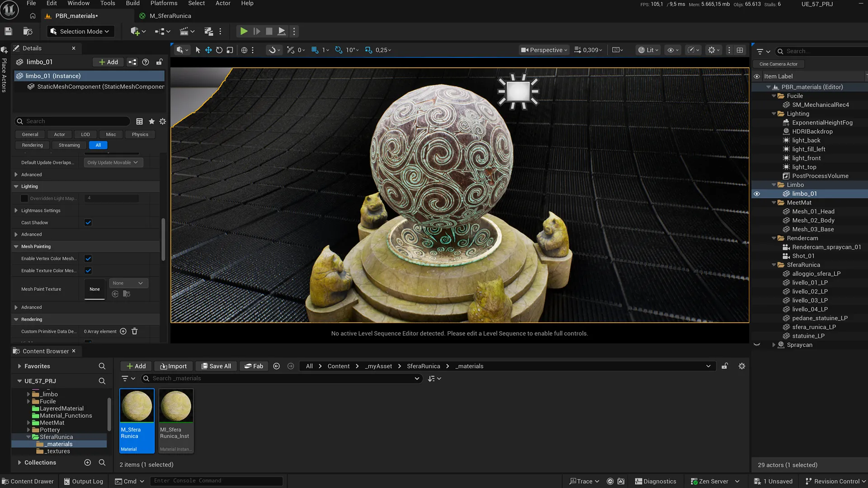Open the Build menu
Viewport: 868px width, 488px height.
132,3
